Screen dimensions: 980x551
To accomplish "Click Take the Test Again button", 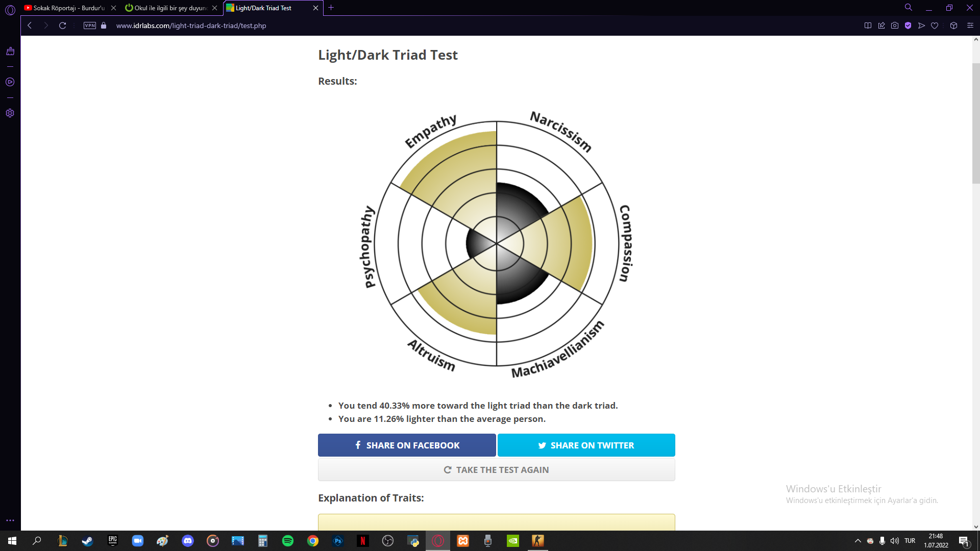I will (496, 470).
